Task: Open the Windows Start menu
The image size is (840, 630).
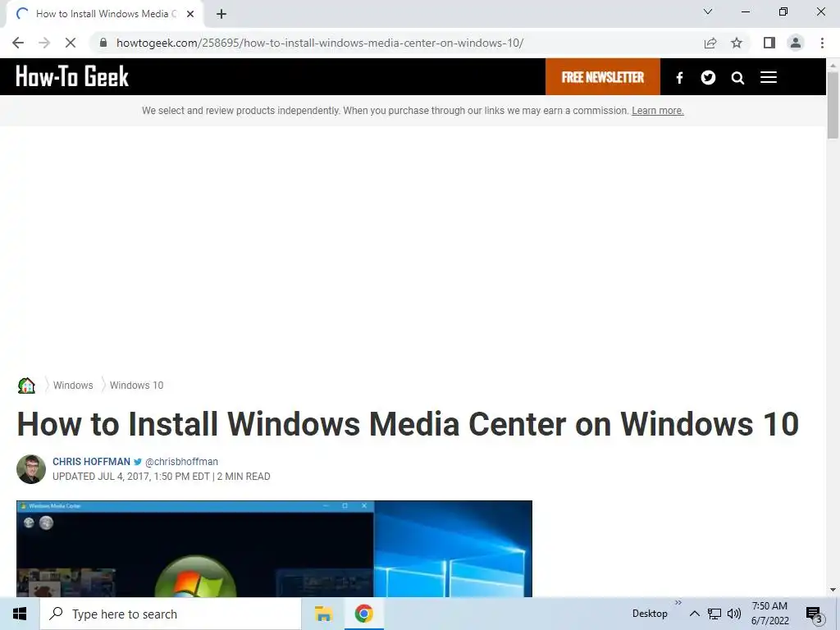Action: pos(20,614)
